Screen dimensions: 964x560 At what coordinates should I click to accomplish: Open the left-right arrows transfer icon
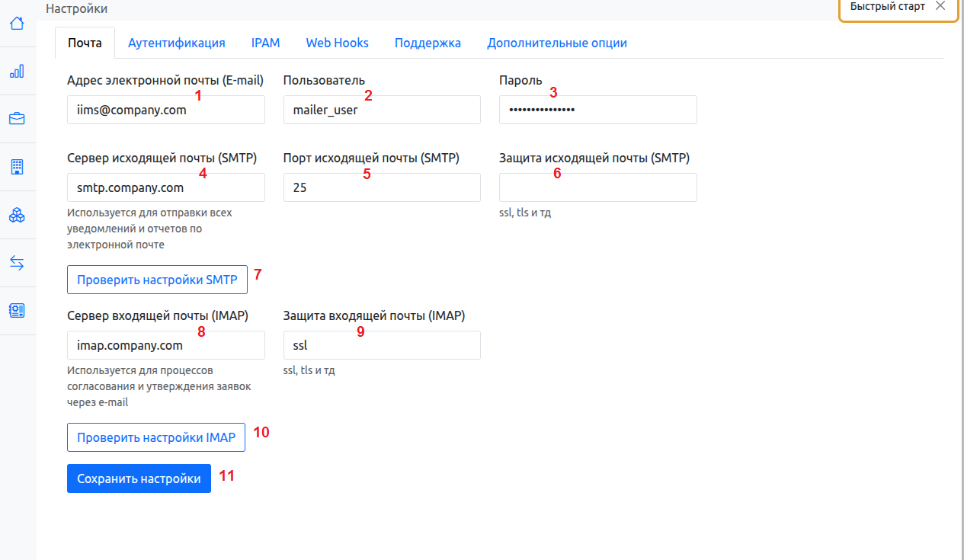17,263
